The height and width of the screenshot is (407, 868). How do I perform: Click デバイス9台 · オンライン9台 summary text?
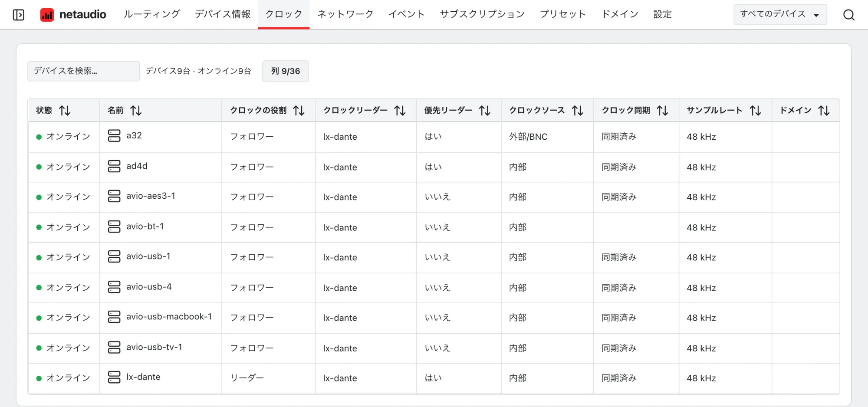[x=198, y=71]
